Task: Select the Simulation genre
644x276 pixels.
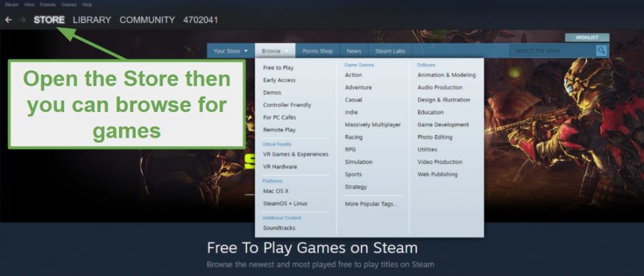Action: point(358,162)
